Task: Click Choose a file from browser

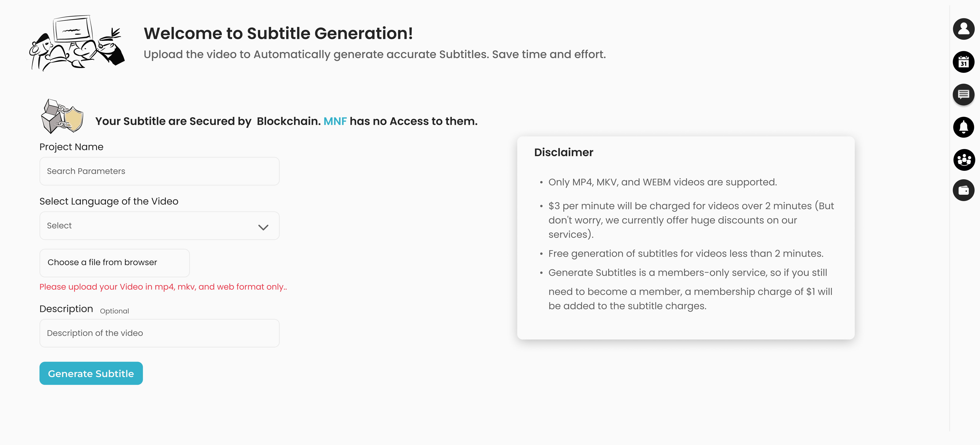Action: pos(114,263)
